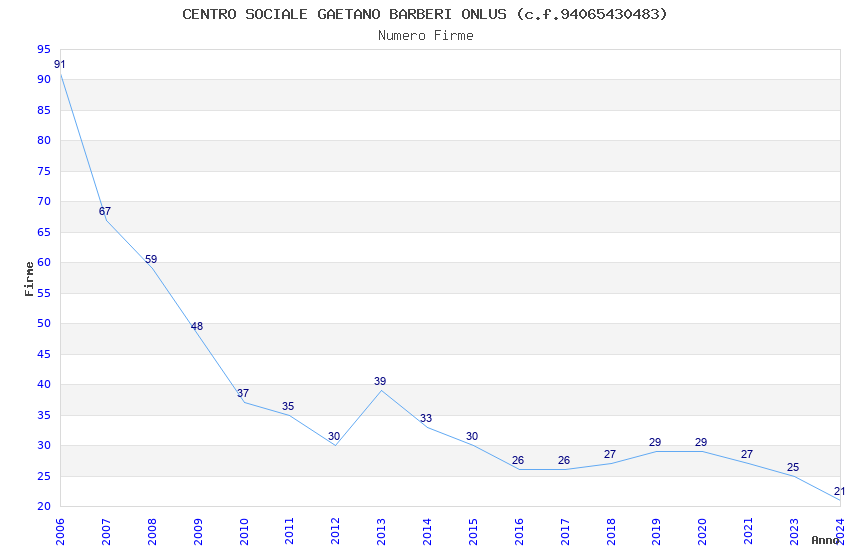Click the x-axis year 2007
Screen dimensions: 850x550
click(106, 532)
